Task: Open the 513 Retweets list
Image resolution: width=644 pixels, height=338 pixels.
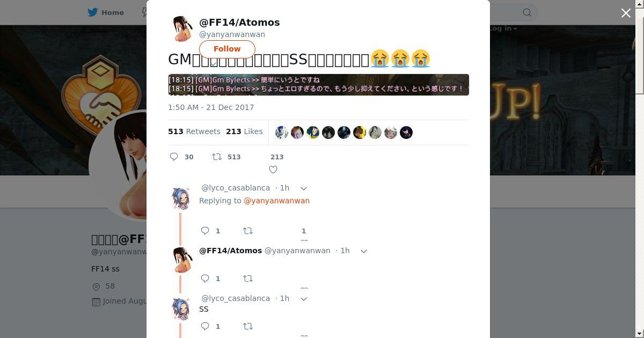Action: (x=194, y=131)
